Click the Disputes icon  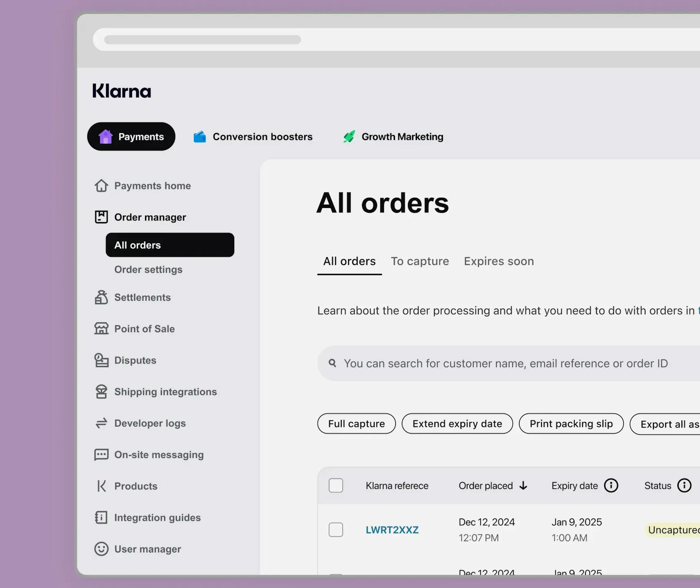(x=101, y=360)
